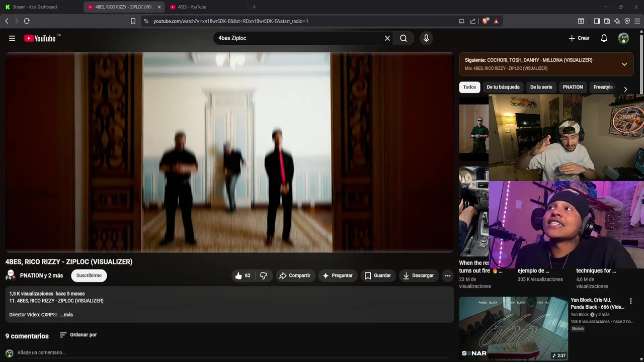Open Brave Rewards triangle icon
This screenshot has width=644, height=362.
click(496, 21)
